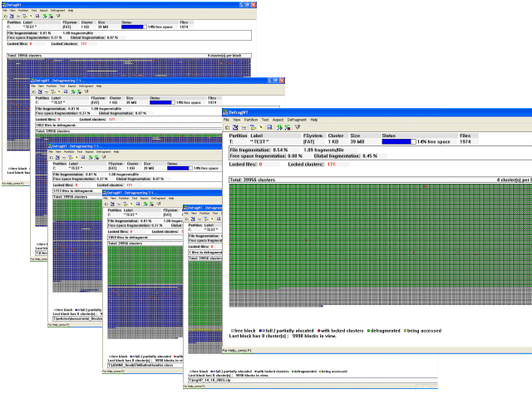Viewport: 532px width, 399px height.
Task: Click '1.09 fragments/file' in front window
Action: point(323,150)
